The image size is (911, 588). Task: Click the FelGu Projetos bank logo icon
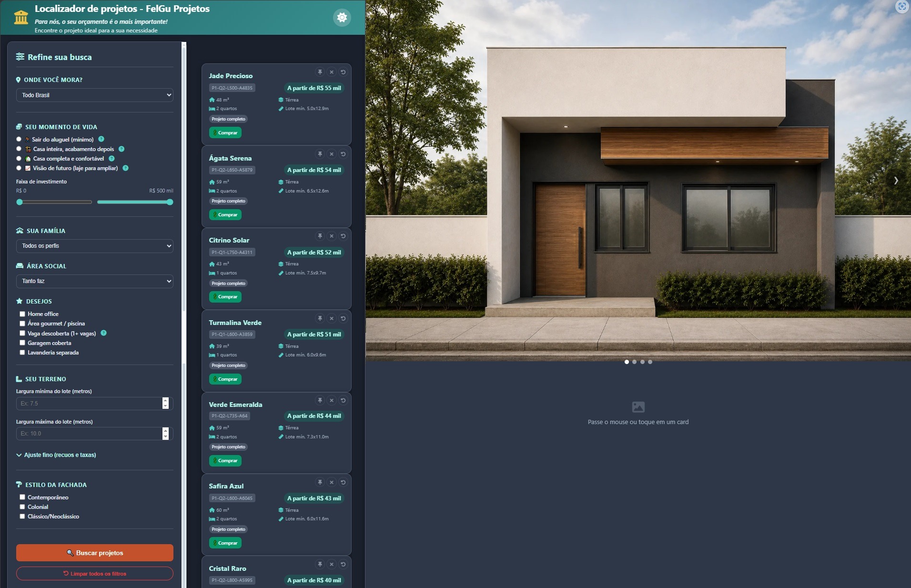tap(21, 17)
